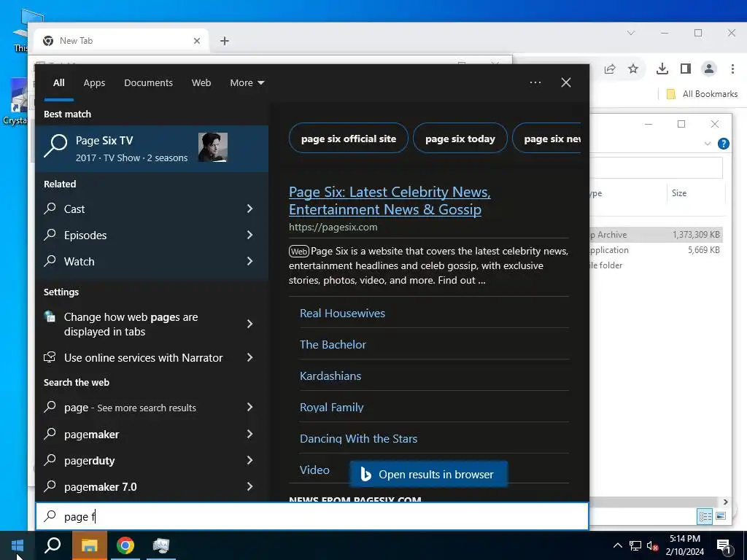The width and height of the screenshot is (747, 560).
Task: Open the Windows Start menu
Action: (x=18, y=545)
